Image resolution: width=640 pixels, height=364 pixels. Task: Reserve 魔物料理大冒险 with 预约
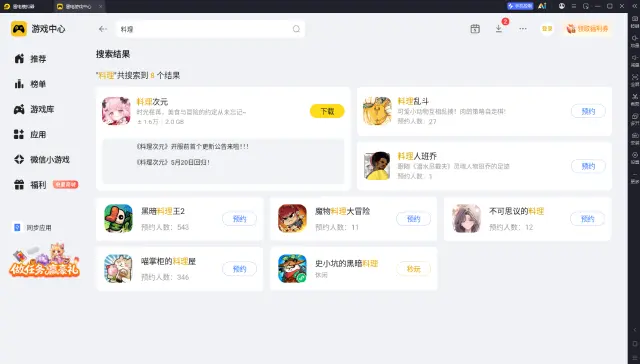(413, 219)
